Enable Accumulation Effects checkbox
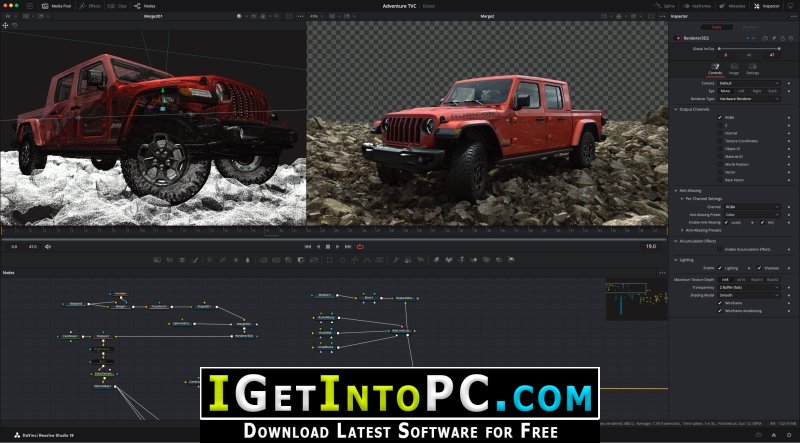Viewport: 800px width, 443px height. 720,249
